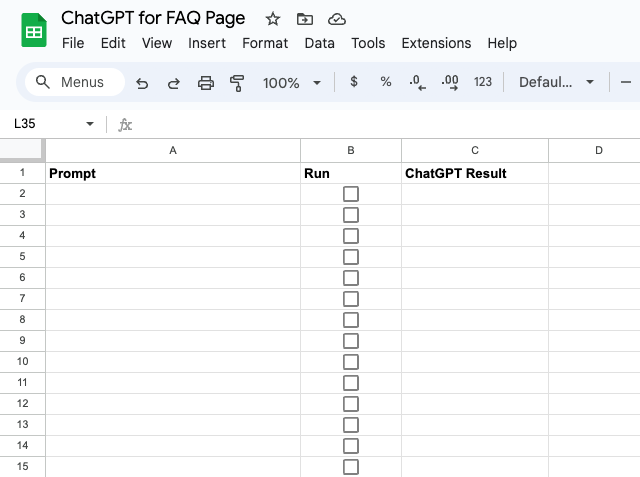Open the Insert menu
The image size is (640, 477).
click(207, 43)
